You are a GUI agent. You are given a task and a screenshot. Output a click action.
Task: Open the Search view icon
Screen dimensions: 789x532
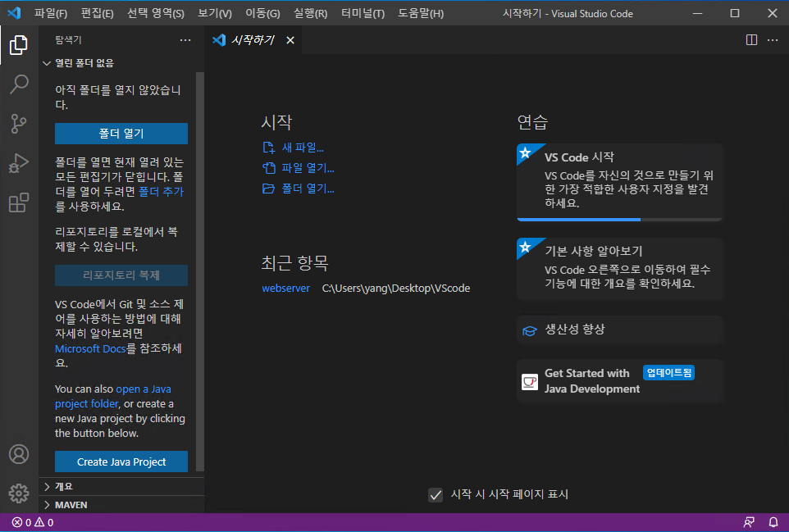19,84
